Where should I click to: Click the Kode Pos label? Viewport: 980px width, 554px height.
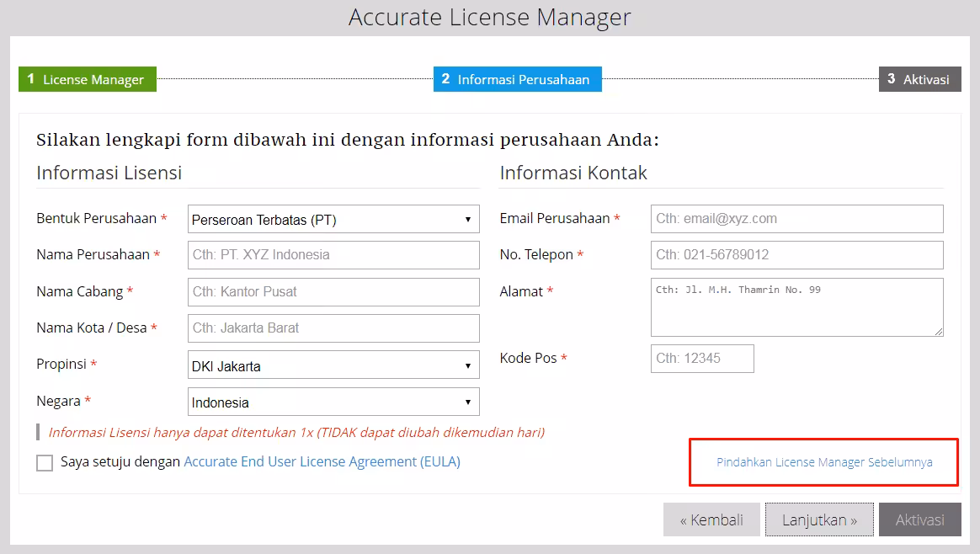coord(528,358)
